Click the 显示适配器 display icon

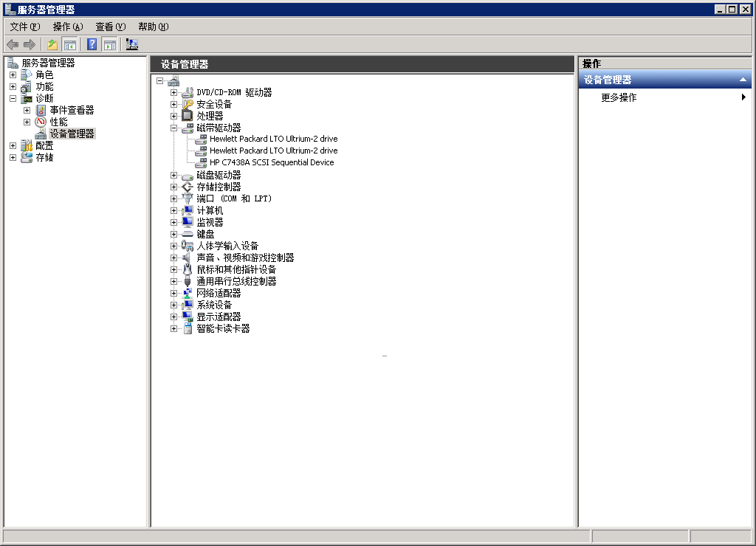tap(188, 317)
